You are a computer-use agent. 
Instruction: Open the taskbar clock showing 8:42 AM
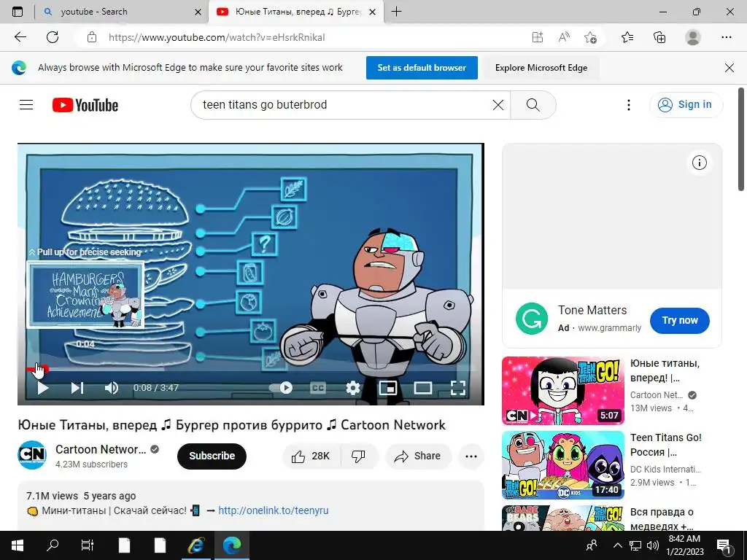[x=685, y=545]
